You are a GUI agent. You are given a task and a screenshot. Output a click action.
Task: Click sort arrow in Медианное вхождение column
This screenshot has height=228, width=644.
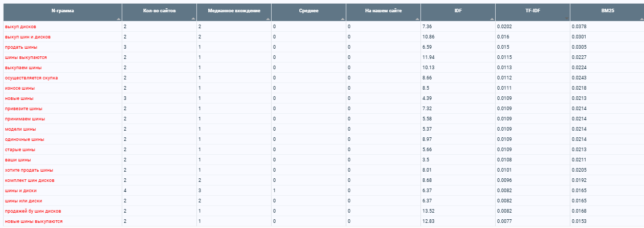pyautogui.click(x=268, y=18)
